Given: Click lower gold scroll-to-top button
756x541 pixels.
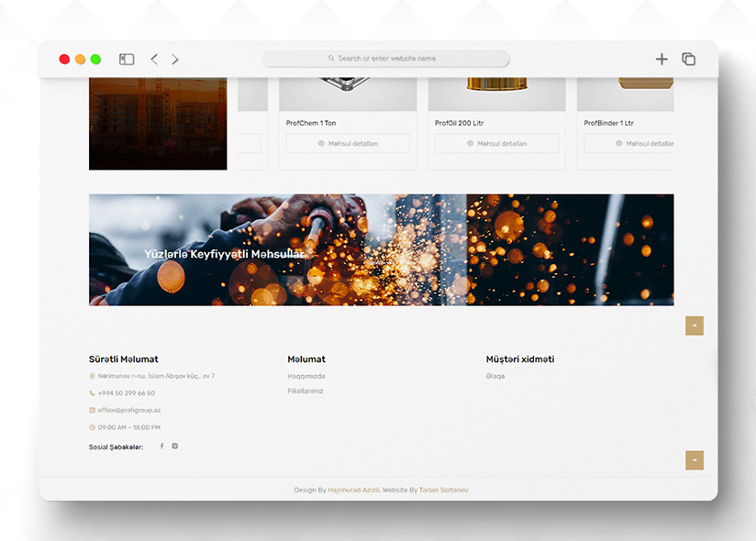Looking at the screenshot, I should pyautogui.click(x=695, y=460).
